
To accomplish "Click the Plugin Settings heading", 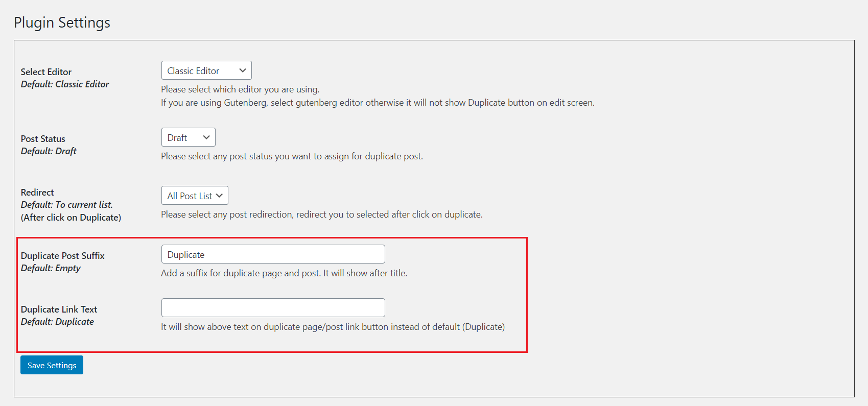I will pyautogui.click(x=62, y=22).
